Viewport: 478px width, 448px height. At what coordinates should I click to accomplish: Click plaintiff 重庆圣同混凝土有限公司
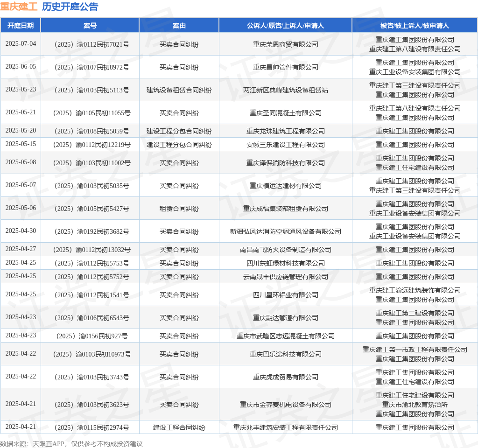[x=285, y=113]
